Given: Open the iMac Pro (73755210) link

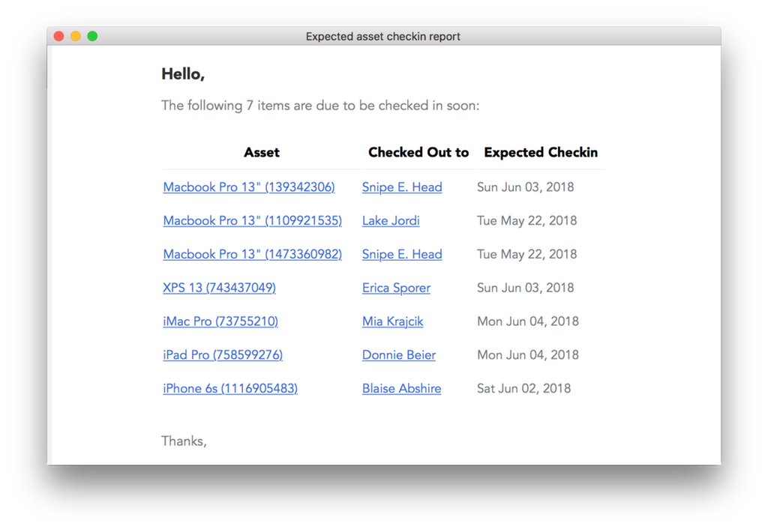Looking at the screenshot, I should (220, 321).
